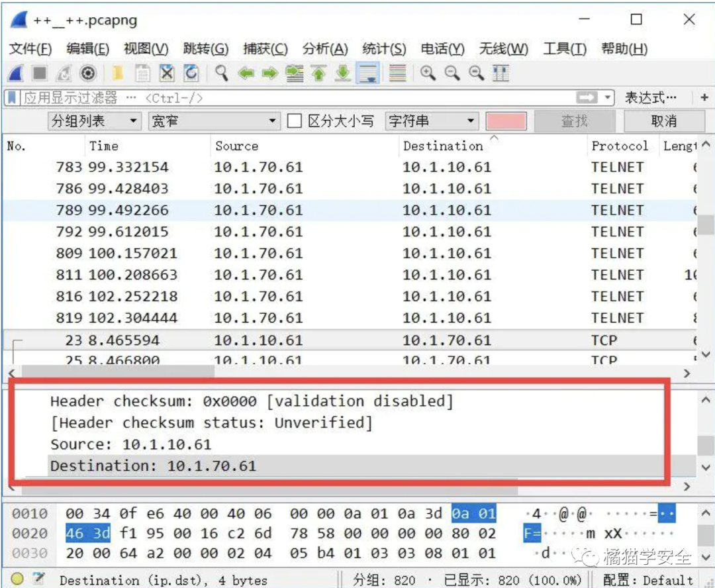Toggle auto-scroll during live capture icon
This screenshot has height=588, width=715.
point(367,73)
